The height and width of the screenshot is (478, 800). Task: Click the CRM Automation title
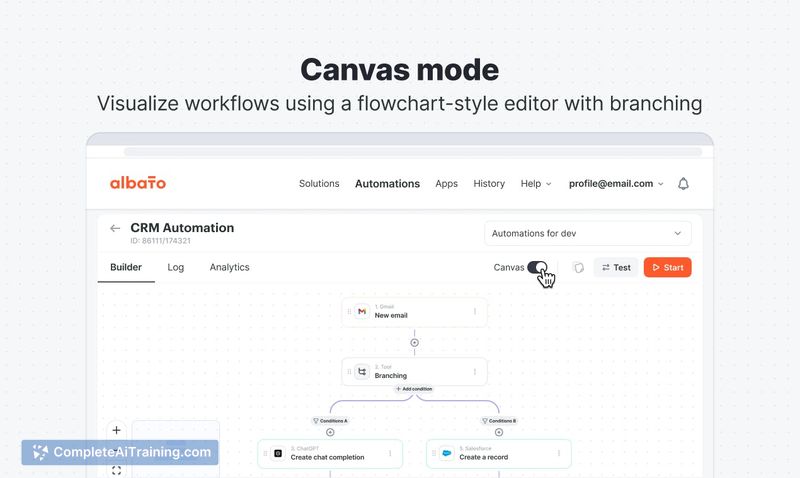click(182, 228)
